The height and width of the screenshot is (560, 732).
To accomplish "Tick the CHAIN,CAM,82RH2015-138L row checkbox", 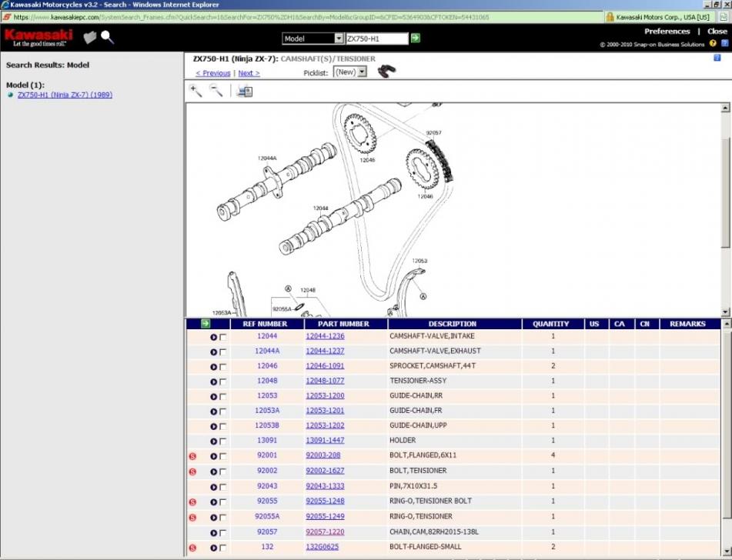I will (222, 533).
